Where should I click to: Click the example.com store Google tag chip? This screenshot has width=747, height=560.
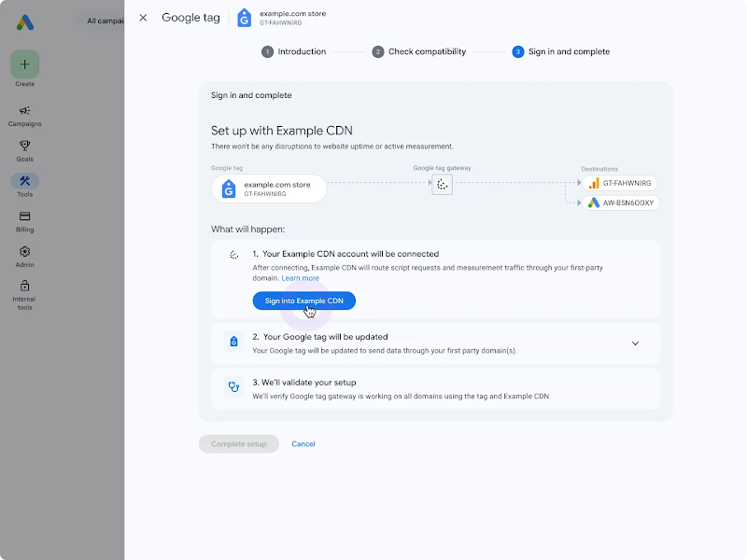pyautogui.click(x=269, y=189)
